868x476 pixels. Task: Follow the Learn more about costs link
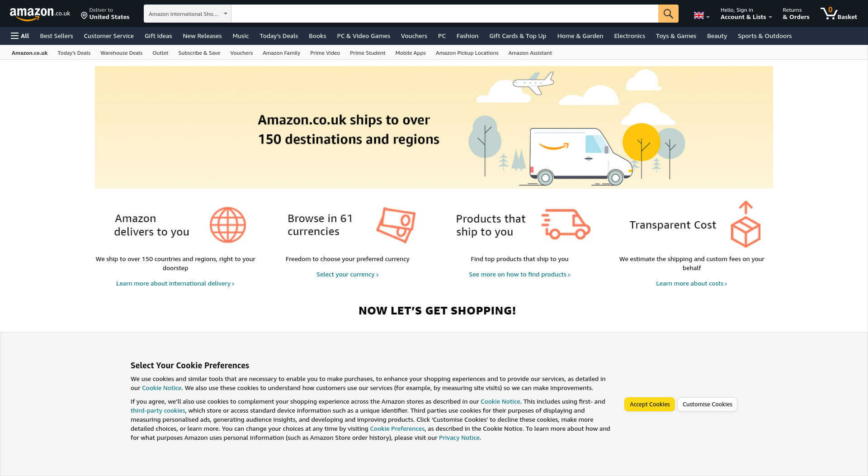point(691,284)
